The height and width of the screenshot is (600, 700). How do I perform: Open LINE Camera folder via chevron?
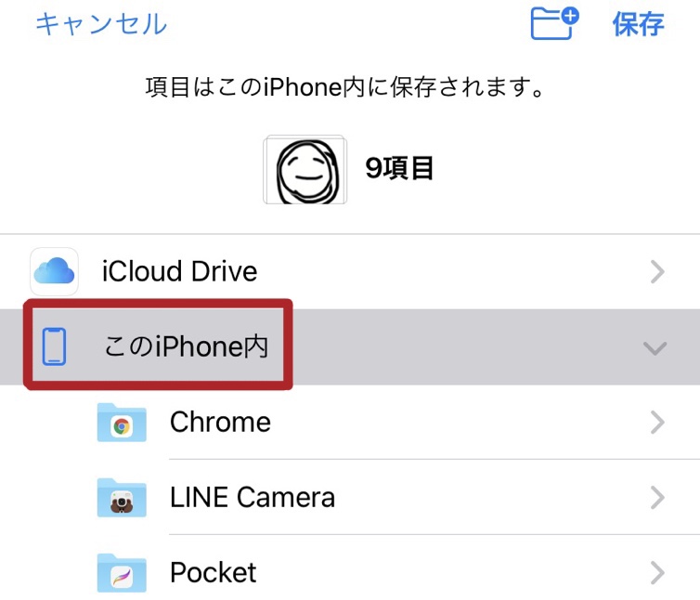657,498
